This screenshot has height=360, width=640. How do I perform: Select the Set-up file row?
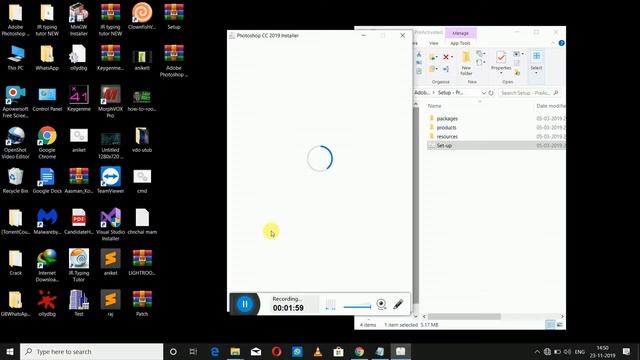click(496, 146)
